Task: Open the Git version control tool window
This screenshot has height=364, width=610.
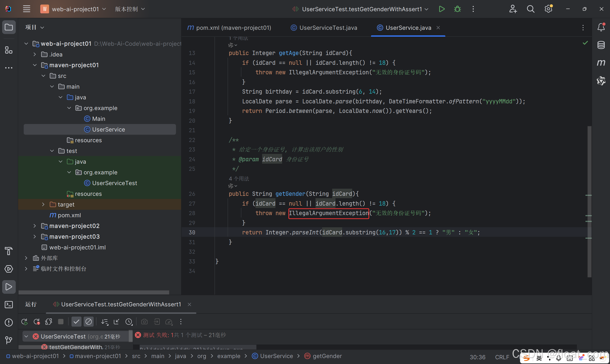Action: pos(9,340)
